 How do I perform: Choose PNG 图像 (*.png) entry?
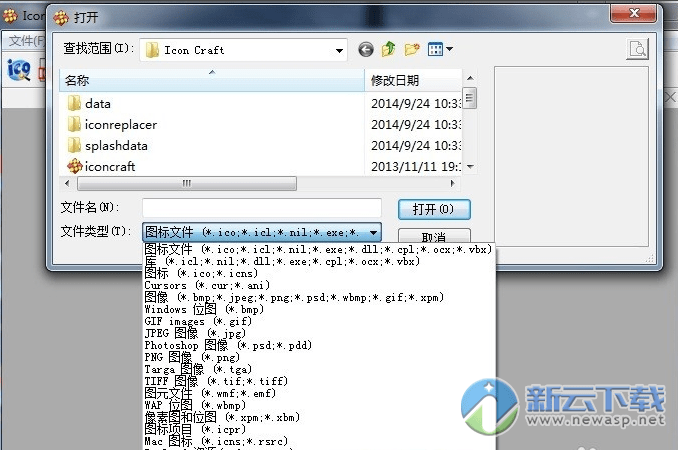(318, 357)
